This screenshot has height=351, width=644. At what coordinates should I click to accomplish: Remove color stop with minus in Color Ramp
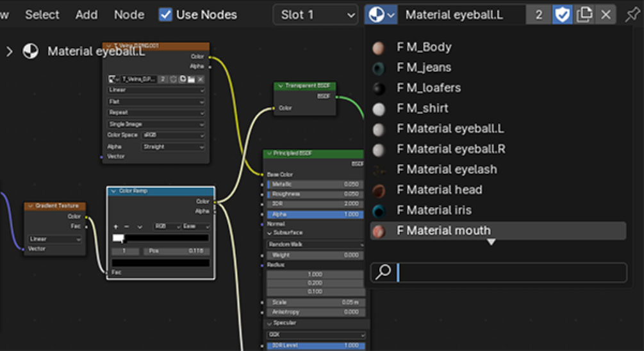(126, 227)
